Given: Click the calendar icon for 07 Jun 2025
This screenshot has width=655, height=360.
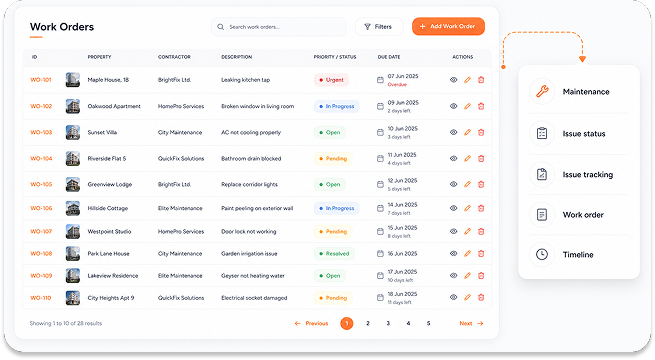Looking at the screenshot, I should point(380,80).
